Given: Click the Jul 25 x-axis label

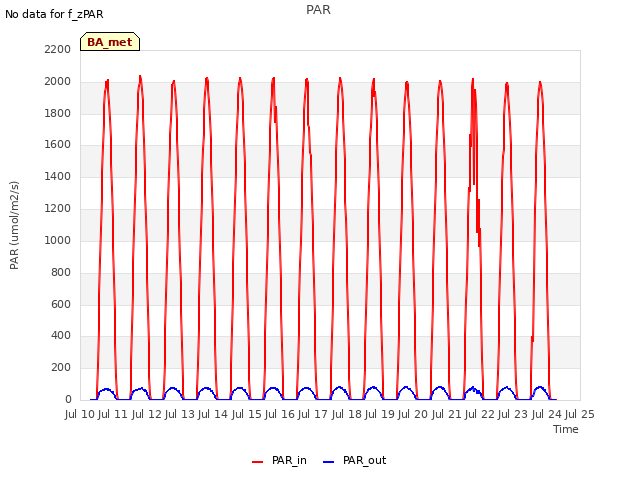Looking at the screenshot, I should tap(580, 414).
